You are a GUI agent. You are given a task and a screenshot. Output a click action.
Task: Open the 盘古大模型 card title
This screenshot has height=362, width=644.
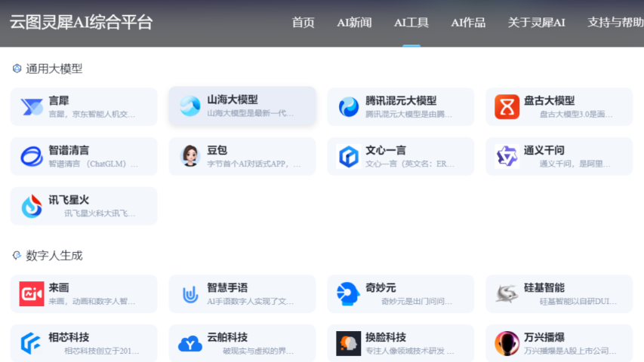click(549, 100)
